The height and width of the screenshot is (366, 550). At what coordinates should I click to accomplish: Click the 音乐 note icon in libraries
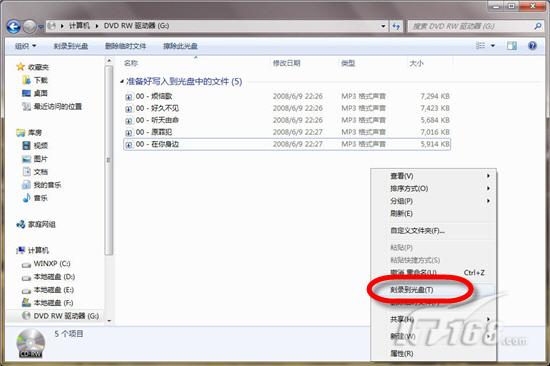(x=26, y=198)
